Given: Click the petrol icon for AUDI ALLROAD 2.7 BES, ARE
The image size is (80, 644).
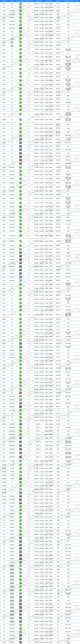Looking at the screenshot, I should pos(20,396).
